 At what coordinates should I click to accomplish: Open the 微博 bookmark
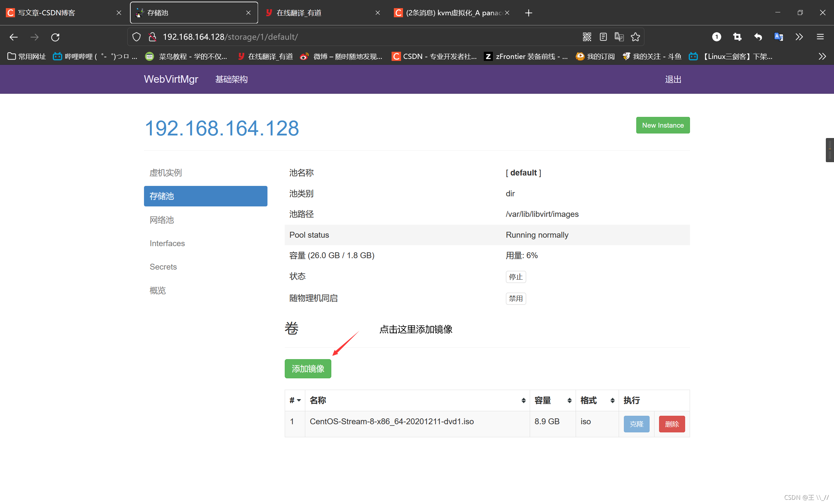pyautogui.click(x=341, y=56)
